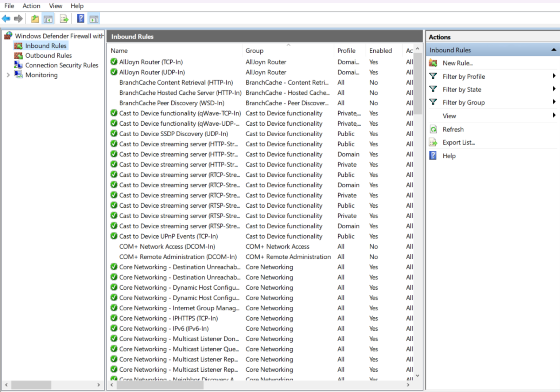Image resolution: width=560 pixels, height=392 pixels.
Task: Click the Export List toolbar icon
Action: point(64,18)
